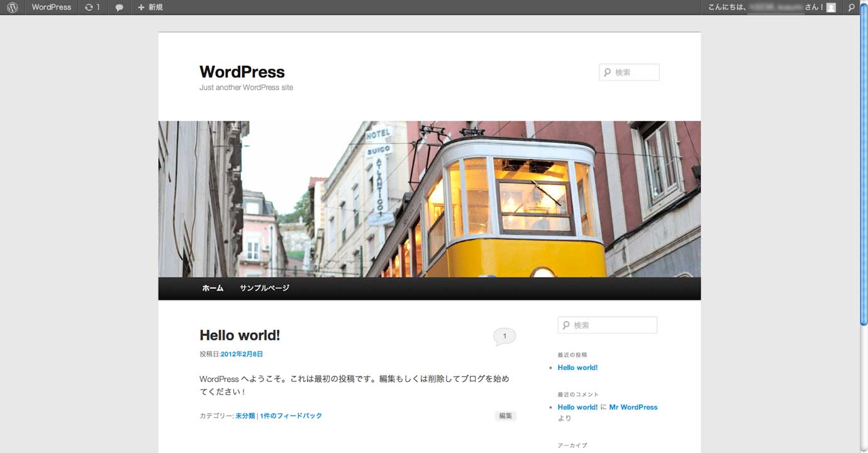Open Hello world! under 最近の投稿
Viewport: 868px width, 453px height.
point(577,367)
